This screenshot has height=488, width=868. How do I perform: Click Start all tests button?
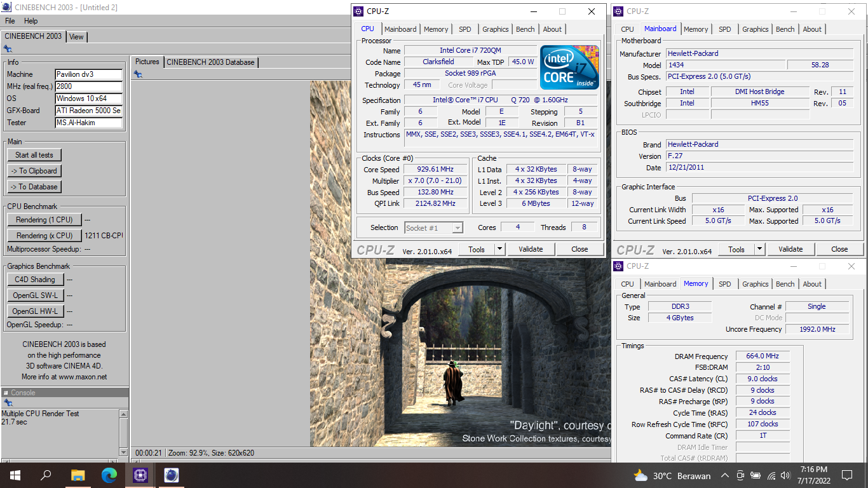point(34,155)
